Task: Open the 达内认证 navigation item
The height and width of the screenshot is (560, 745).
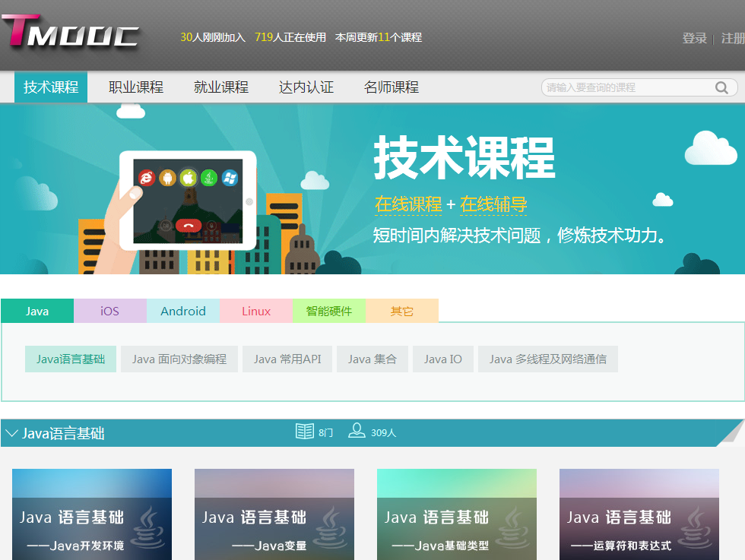Action: click(x=306, y=87)
